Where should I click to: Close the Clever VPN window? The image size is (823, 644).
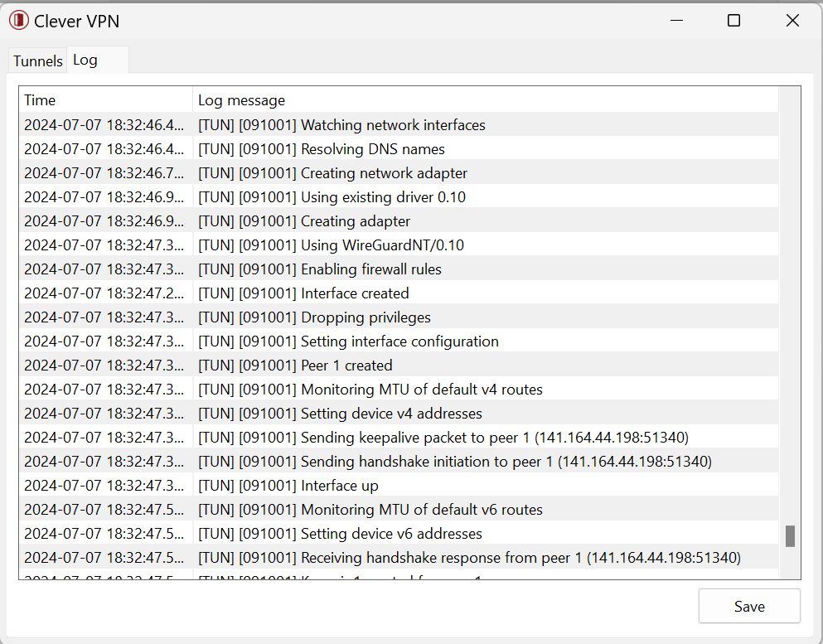[792, 21]
